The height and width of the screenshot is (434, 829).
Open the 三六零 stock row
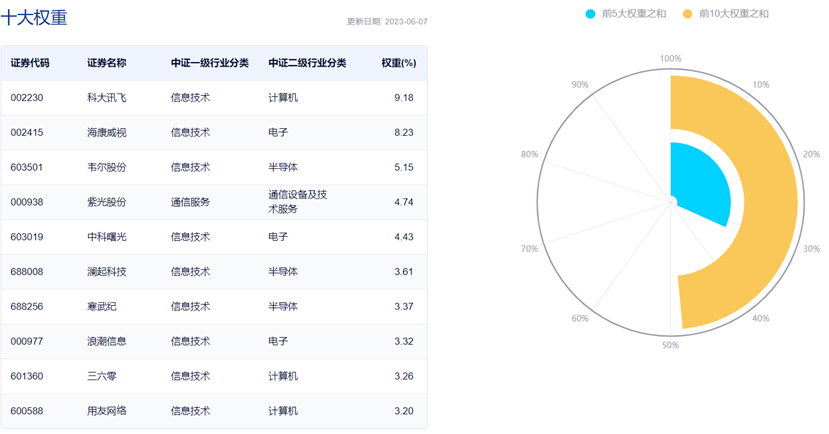point(100,376)
